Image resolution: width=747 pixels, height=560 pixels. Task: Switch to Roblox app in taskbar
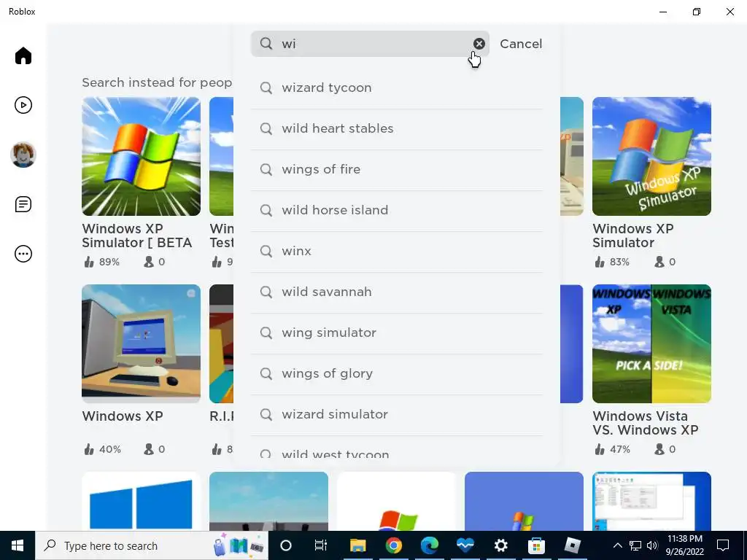pyautogui.click(x=572, y=545)
